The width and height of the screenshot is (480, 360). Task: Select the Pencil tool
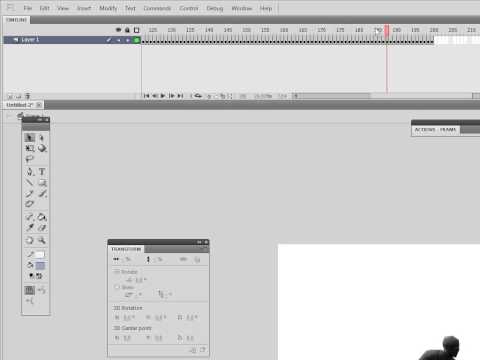pos(30,193)
